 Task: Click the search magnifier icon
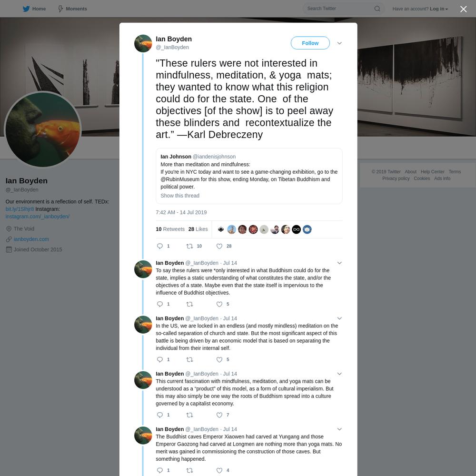tap(377, 9)
